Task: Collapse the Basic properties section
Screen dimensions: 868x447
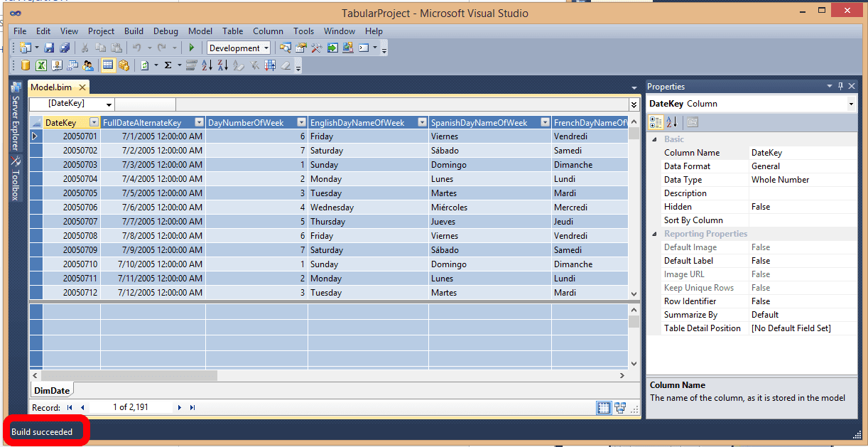Action: pyautogui.click(x=654, y=139)
